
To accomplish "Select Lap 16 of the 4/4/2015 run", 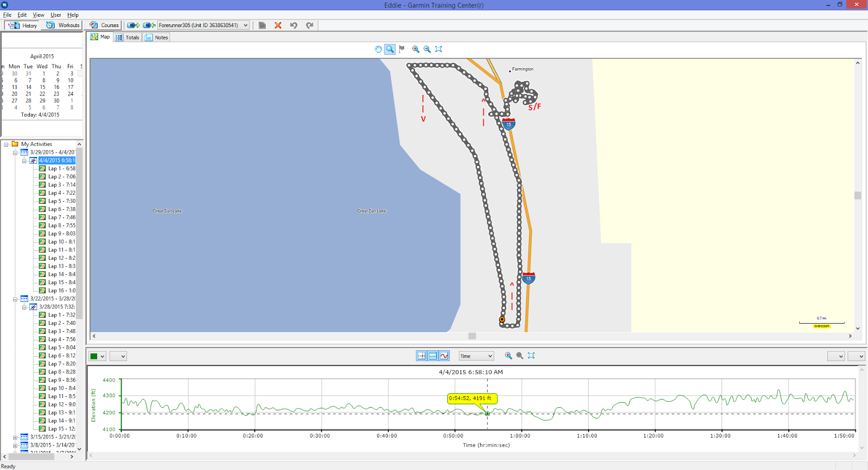I will [62, 291].
